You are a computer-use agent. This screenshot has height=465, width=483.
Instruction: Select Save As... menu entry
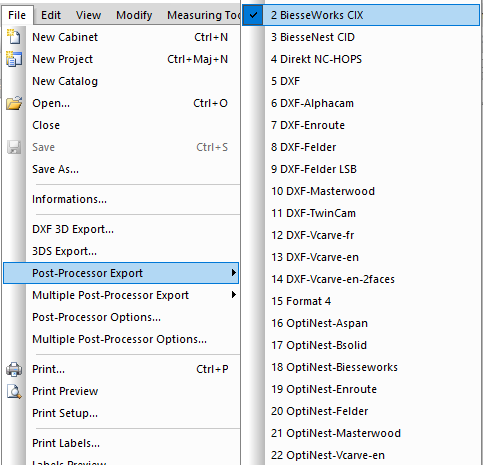point(121,169)
